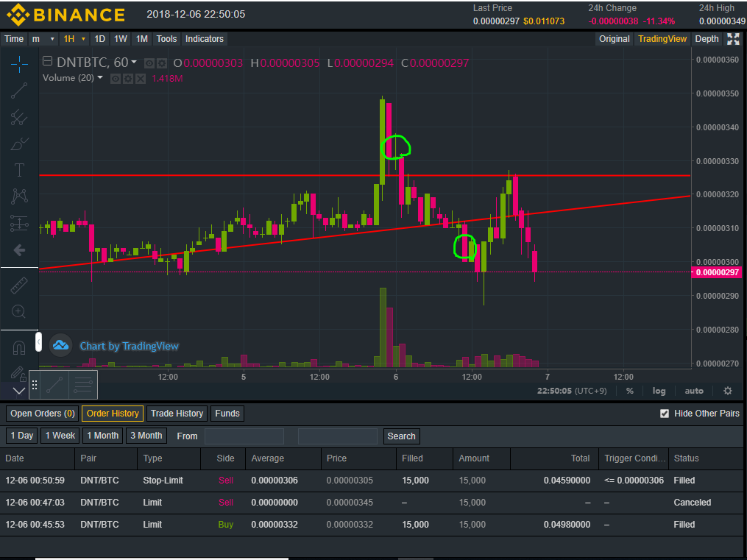The width and height of the screenshot is (747, 560).
Task: Switch to the Trade History tab
Action: tap(177, 414)
